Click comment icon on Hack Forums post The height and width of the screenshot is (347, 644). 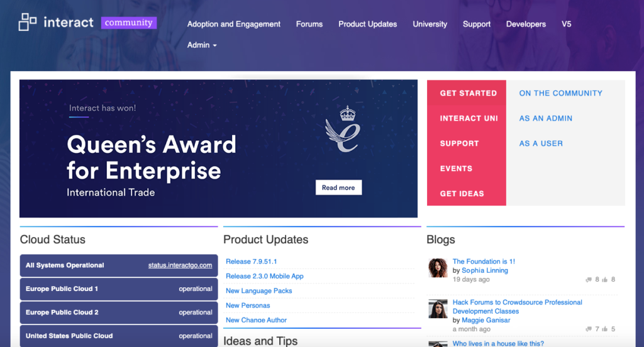[x=589, y=329]
